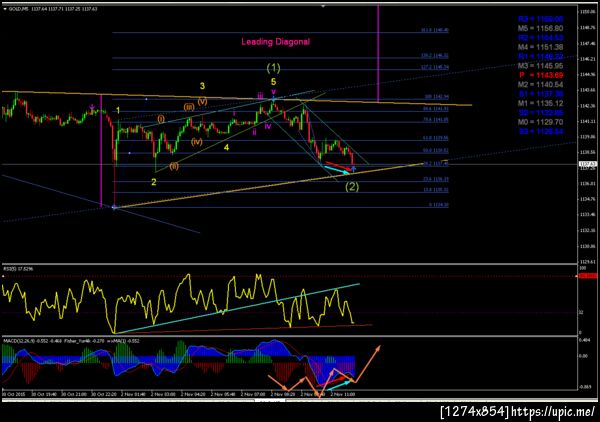Click the chart shift marker at top edge
Viewport: 600px width, 422px height.
(x=323, y=6)
